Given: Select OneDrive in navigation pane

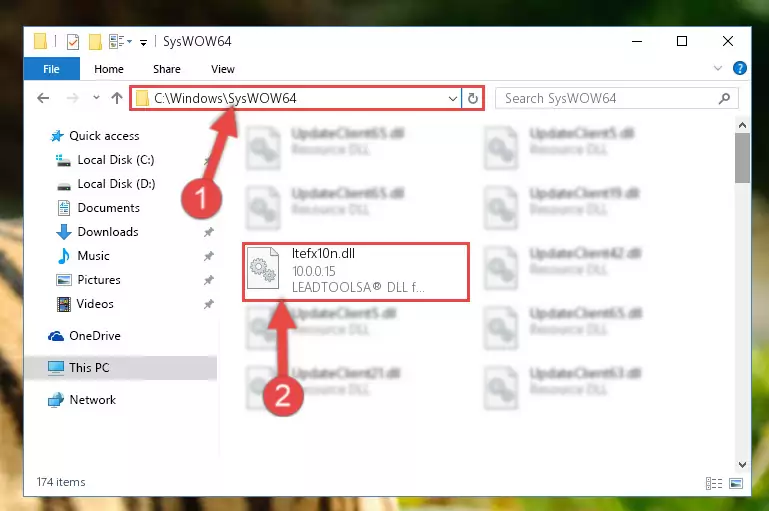Looking at the screenshot, I should (x=95, y=336).
